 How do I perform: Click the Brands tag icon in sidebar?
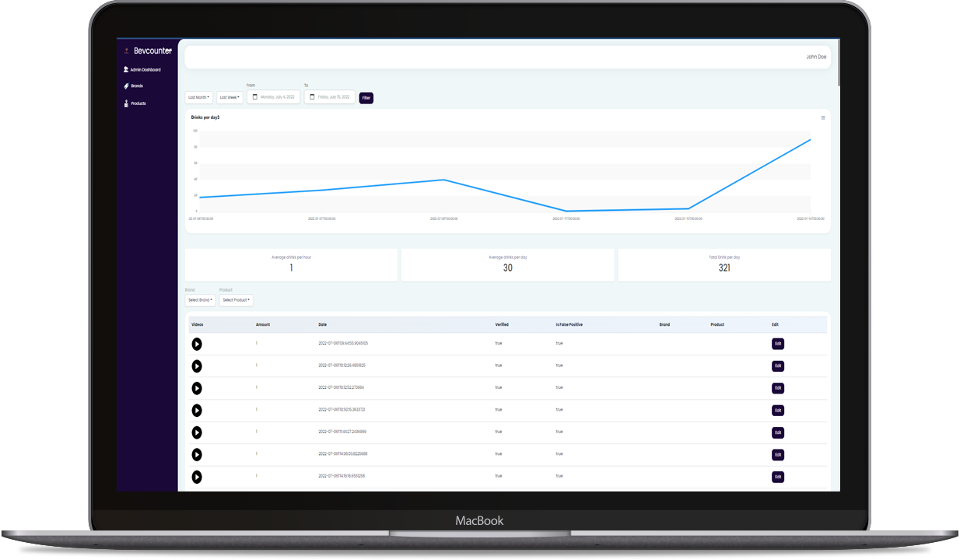[x=126, y=86]
